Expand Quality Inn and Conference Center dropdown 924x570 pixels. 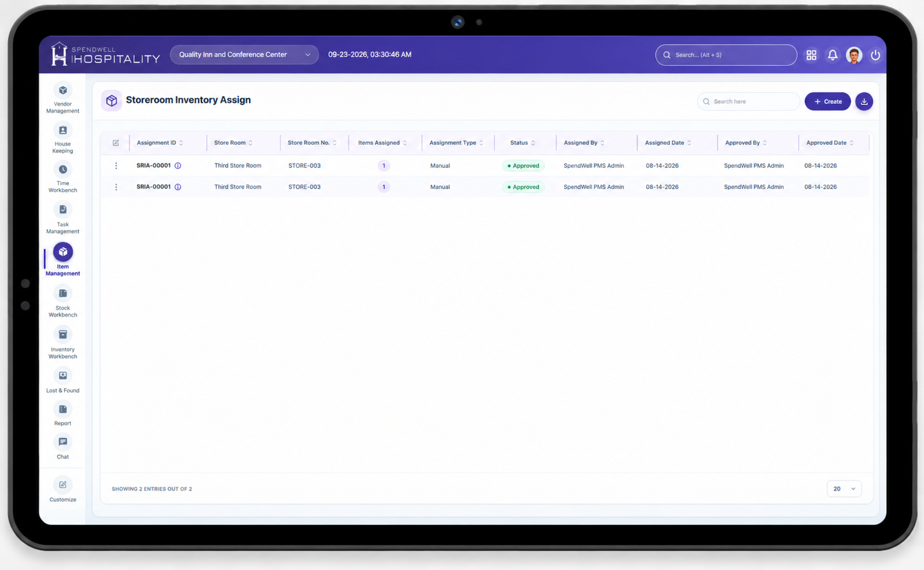click(244, 54)
